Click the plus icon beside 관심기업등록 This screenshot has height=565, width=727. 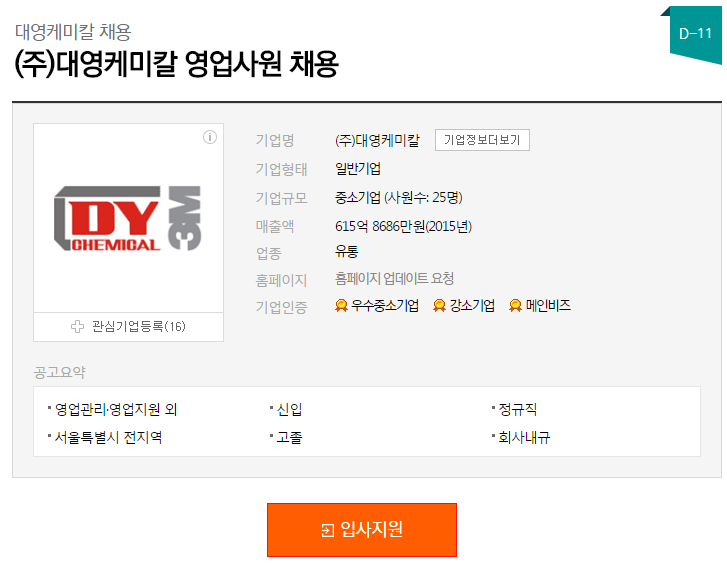click(x=77, y=326)
